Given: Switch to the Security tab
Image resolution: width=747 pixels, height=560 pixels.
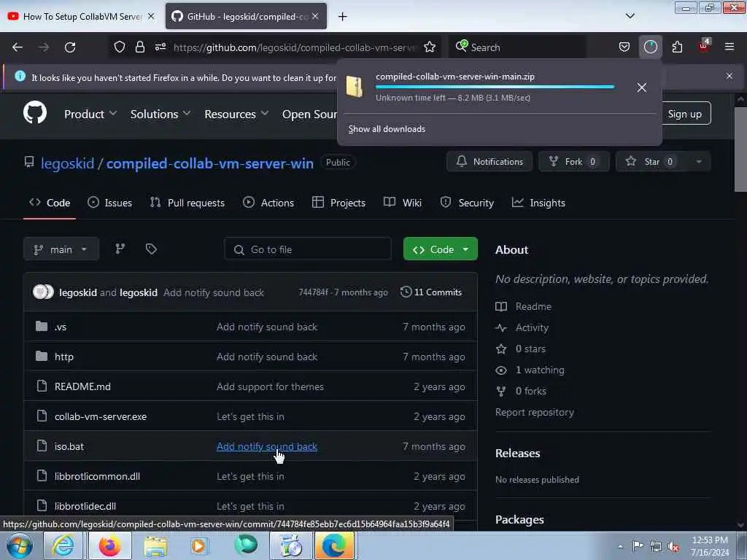Looking at the screenshot, I should point(467,203).
